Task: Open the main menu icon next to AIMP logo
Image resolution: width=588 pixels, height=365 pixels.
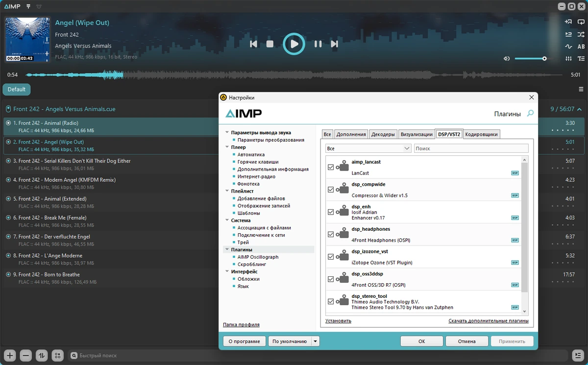Action: [28, 6]
